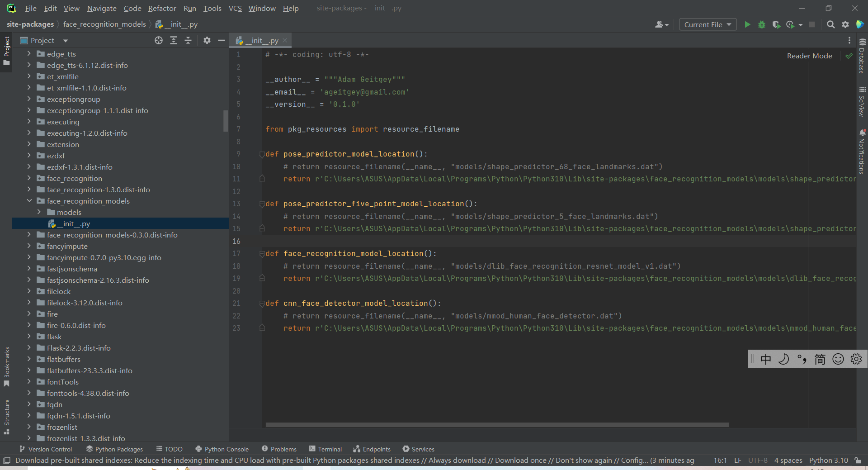Click Python 3.10 interpreter in status bar

828,460
